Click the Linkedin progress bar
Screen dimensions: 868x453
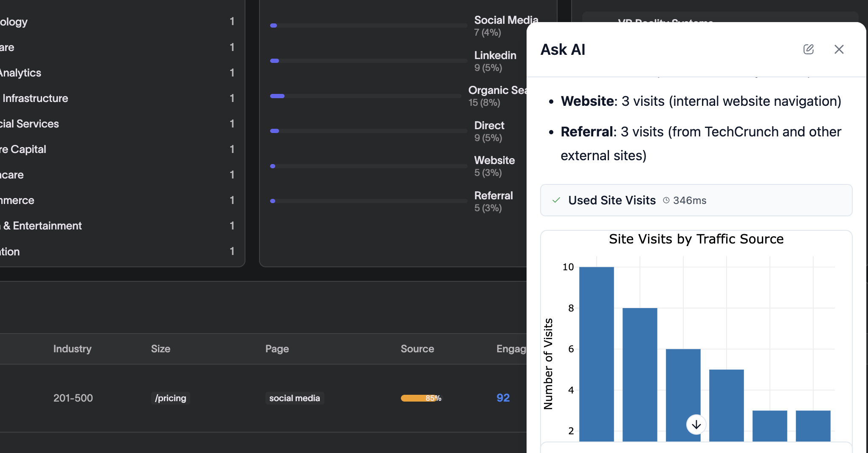point(369,61)
